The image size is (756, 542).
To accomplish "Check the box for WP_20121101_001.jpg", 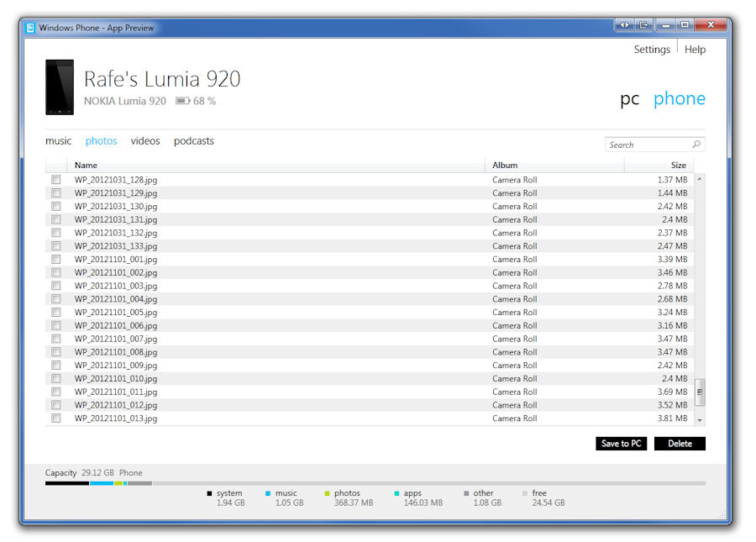I will coord(56,260).
